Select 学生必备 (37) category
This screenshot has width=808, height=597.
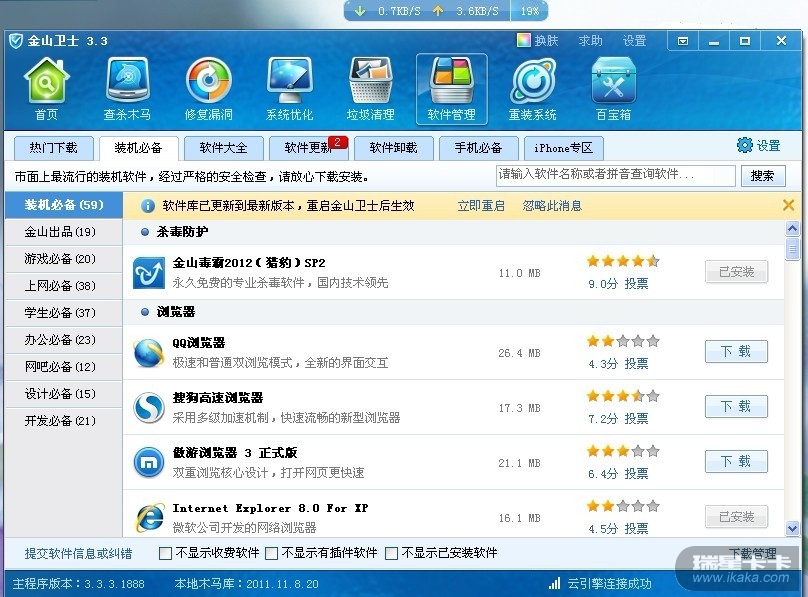point(63,313)
